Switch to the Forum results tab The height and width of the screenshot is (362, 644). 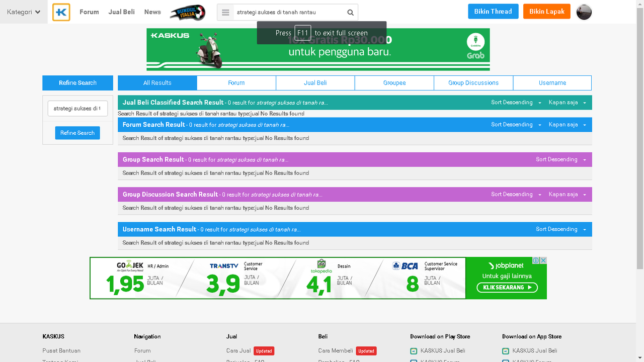[236, 83]
